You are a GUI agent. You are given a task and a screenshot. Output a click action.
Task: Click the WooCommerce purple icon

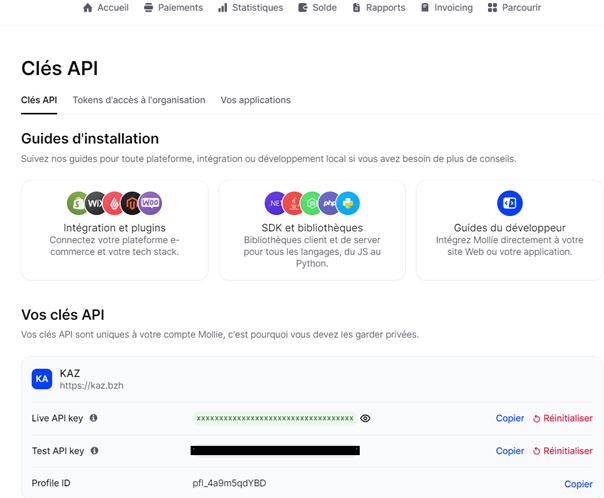point(150,204)
